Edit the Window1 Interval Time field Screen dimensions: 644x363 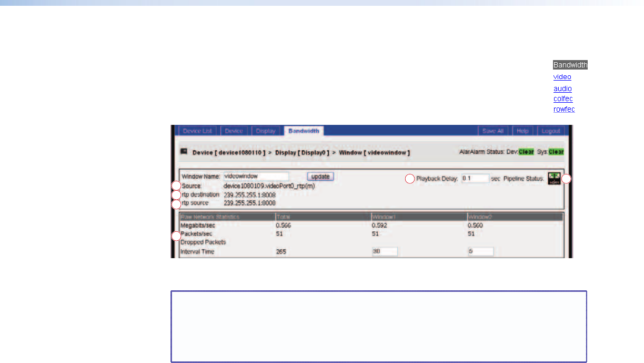(384, 252)
